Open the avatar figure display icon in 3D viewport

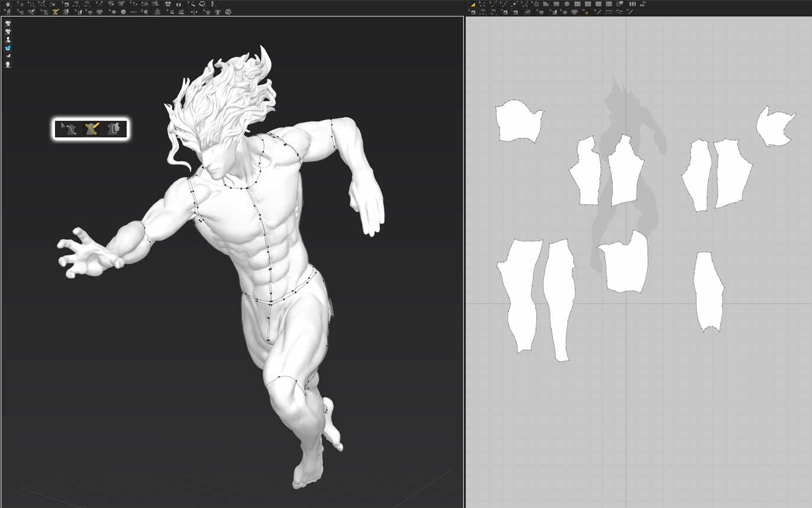click(8, 40)
